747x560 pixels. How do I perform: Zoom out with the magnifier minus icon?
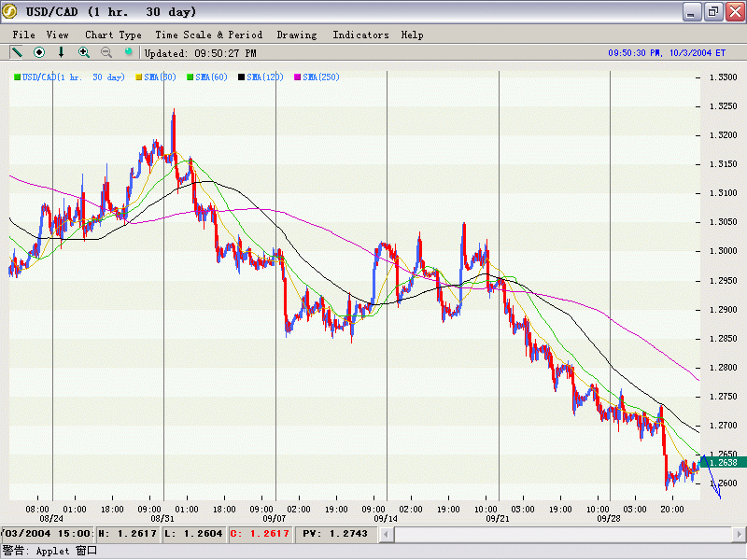pos(106,52)
